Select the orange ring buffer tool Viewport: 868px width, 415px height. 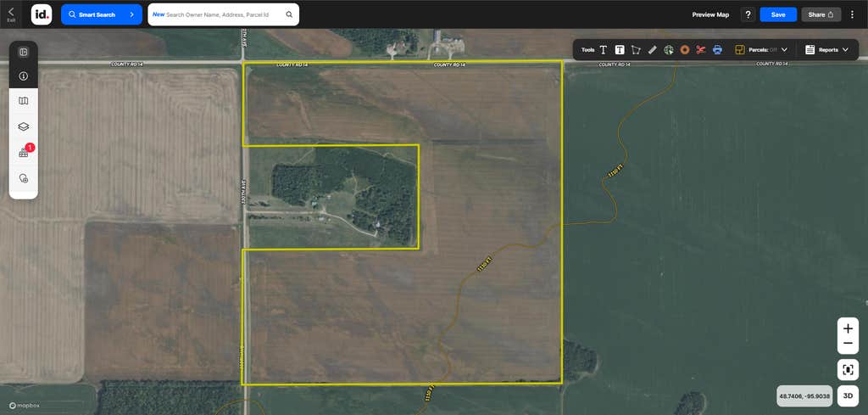[685, 50]
